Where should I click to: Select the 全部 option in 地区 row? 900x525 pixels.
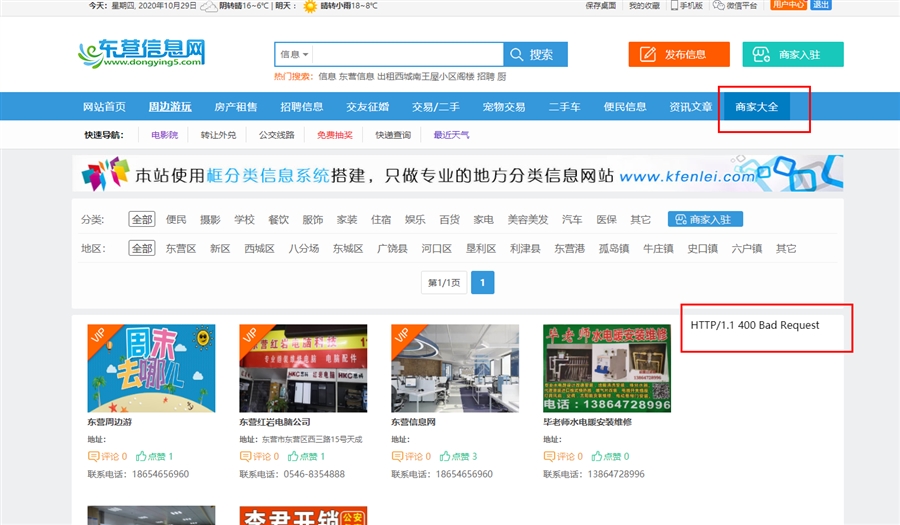pos(141,248)
